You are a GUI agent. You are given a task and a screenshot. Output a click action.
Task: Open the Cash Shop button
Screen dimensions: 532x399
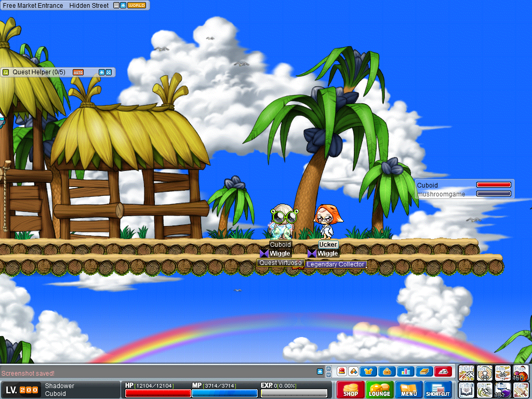[350, 390]
